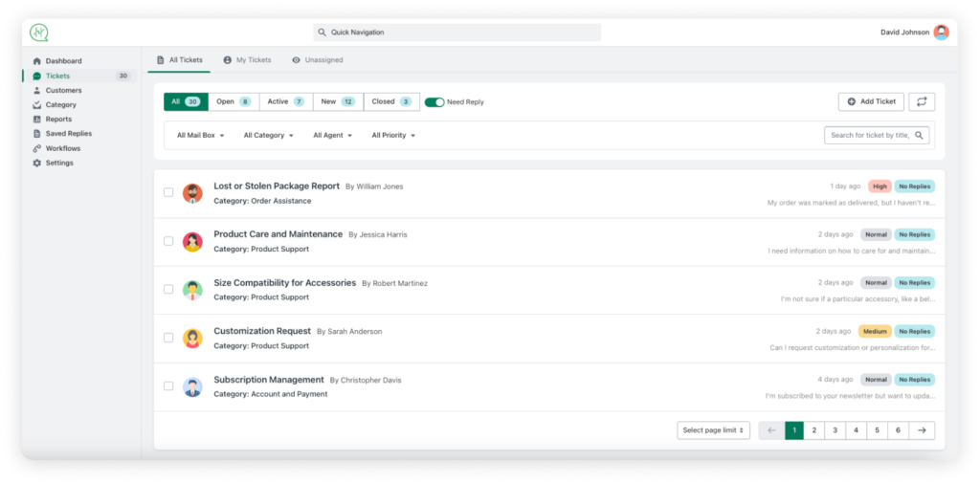Show only Closed tickets filter tab
Image resolution: width=980 pixels, height=483 pixels.
tap(391, 101)
